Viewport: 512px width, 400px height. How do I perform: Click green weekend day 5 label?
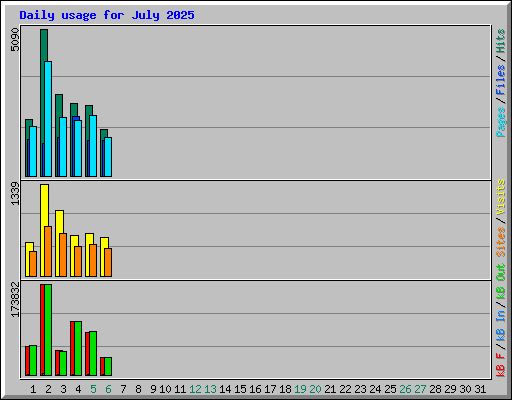93,389
